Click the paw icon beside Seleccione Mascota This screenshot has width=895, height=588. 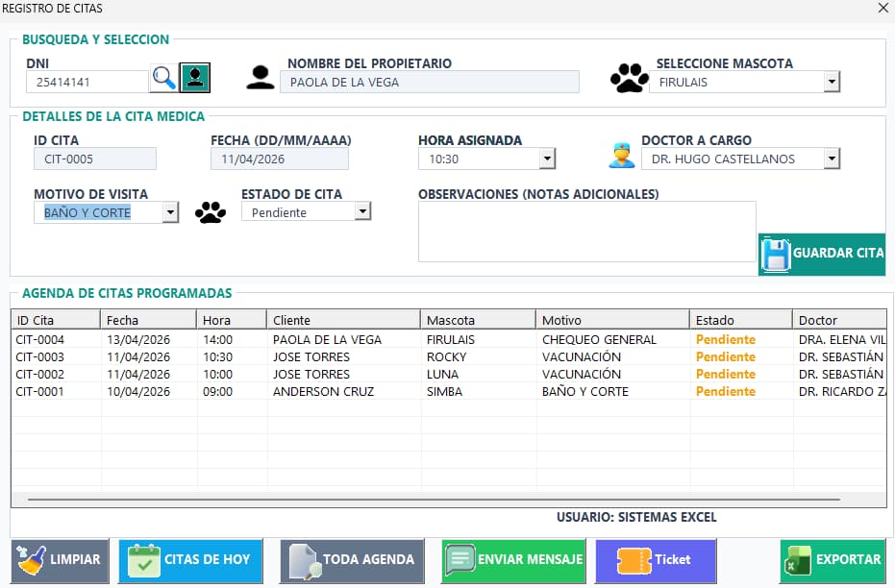629,78
